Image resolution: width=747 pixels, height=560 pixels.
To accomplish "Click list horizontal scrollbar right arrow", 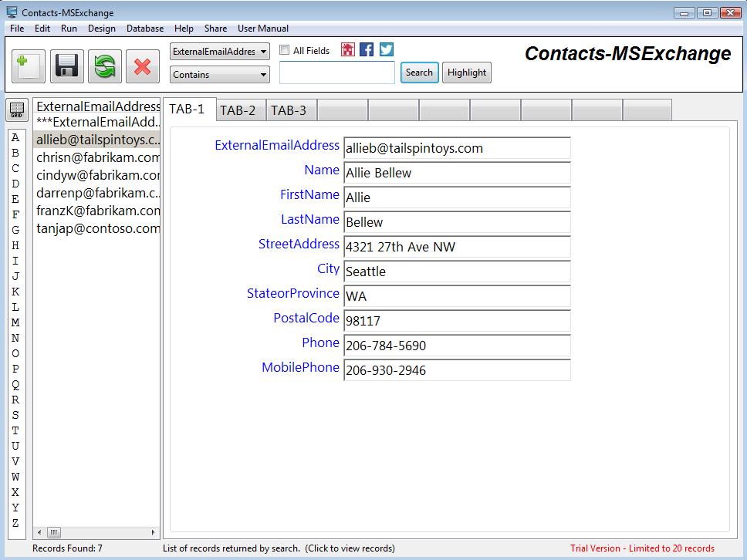I will coord(154,532).
